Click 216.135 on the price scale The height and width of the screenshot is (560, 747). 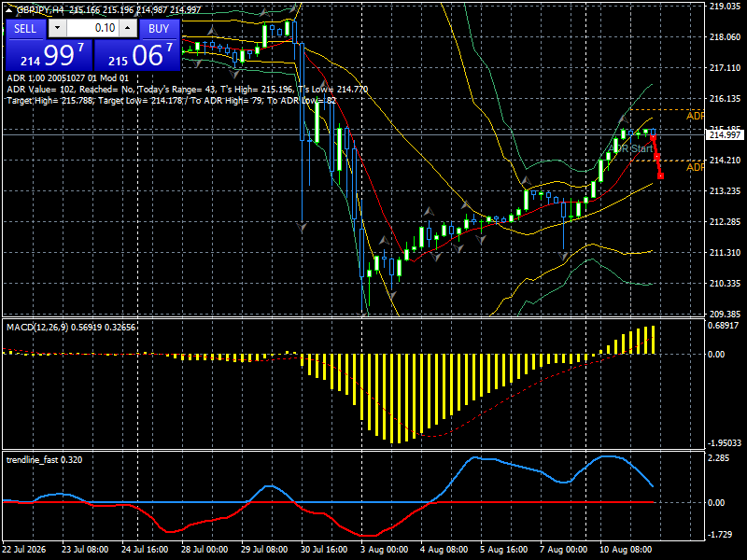click(726, 99)
